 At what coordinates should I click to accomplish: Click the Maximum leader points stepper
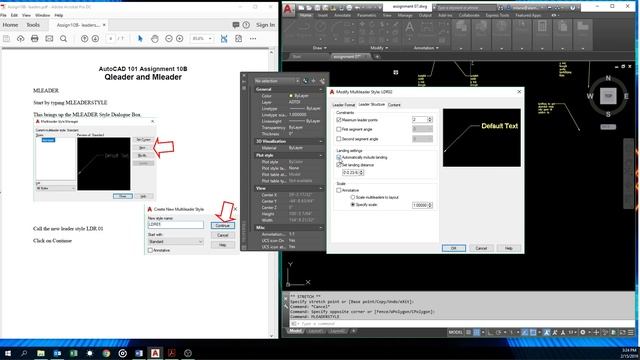(x=430, y=120)
